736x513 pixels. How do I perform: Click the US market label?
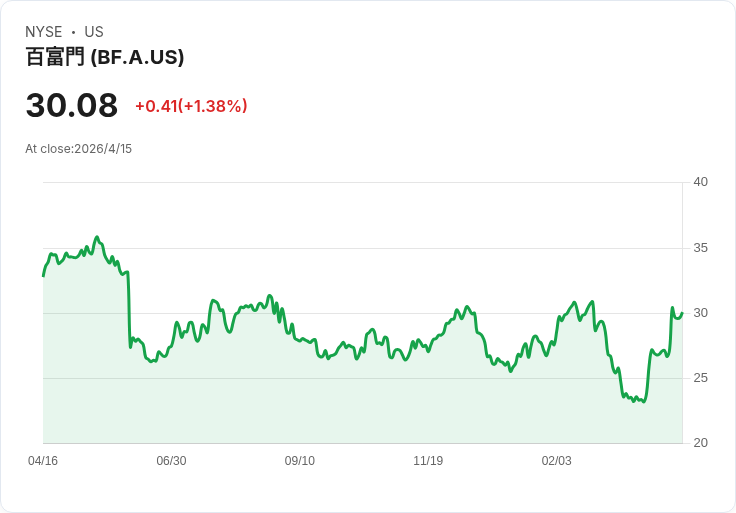coord(94,31)
